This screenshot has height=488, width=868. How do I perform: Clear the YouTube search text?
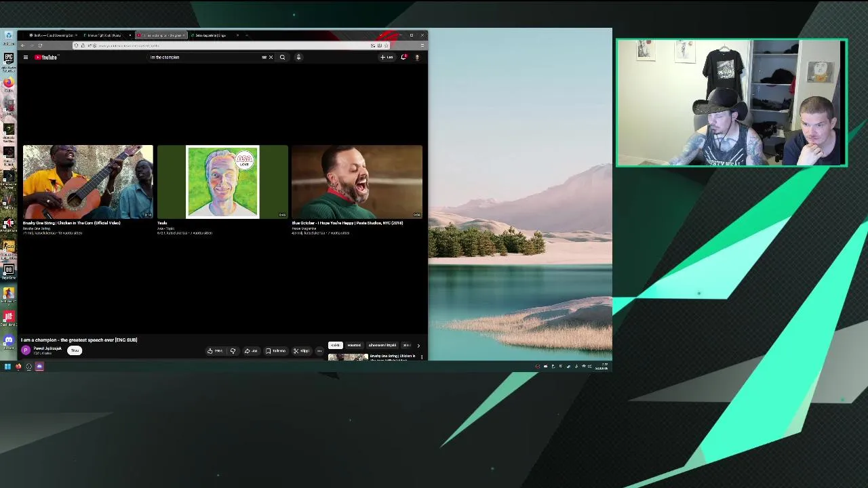click(x=271, y=58)
